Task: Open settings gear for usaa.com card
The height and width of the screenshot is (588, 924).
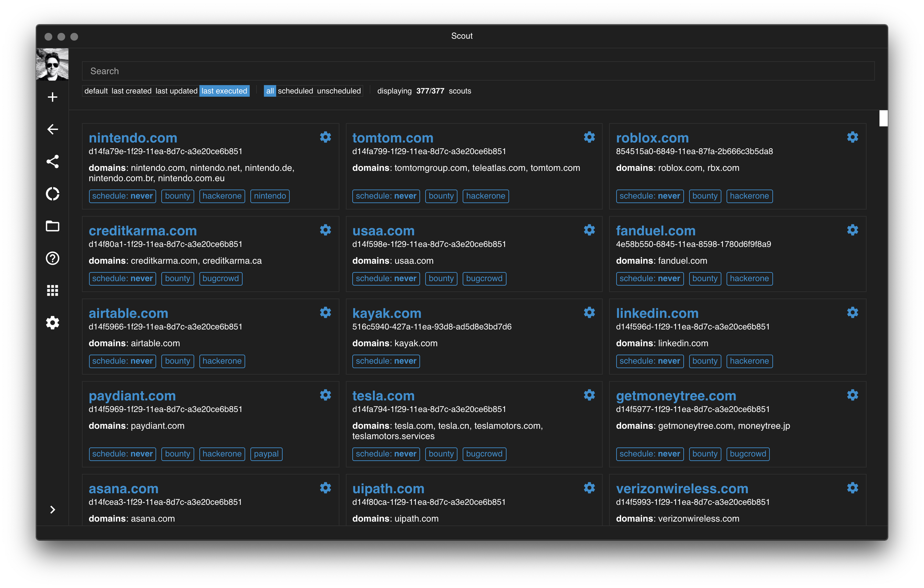Action: tap(589, 230)
